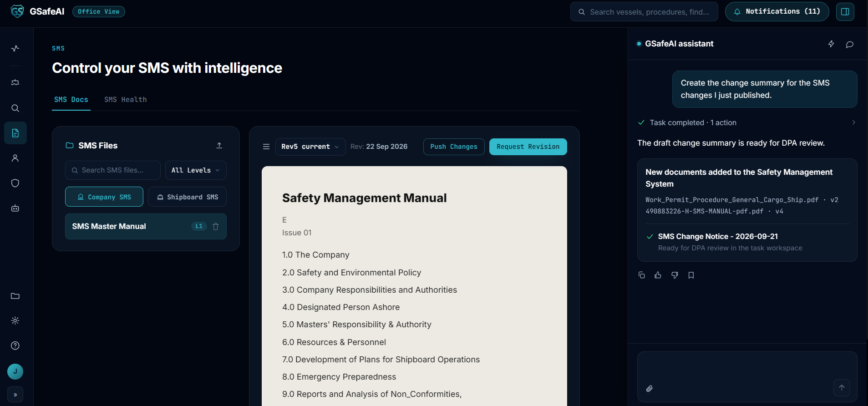Screen dimensions: 868x406
Task: Open Notifications (11)
Action: click(777, 11)
